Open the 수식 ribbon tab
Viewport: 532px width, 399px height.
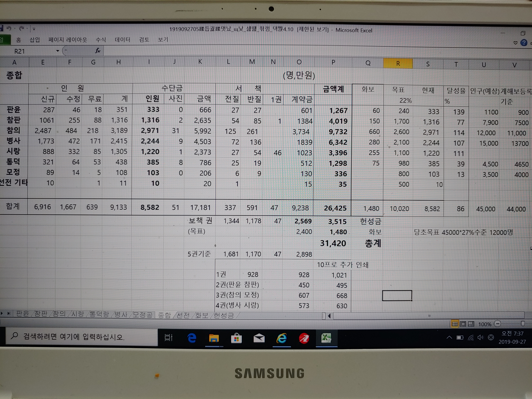[x=101, y=39]
